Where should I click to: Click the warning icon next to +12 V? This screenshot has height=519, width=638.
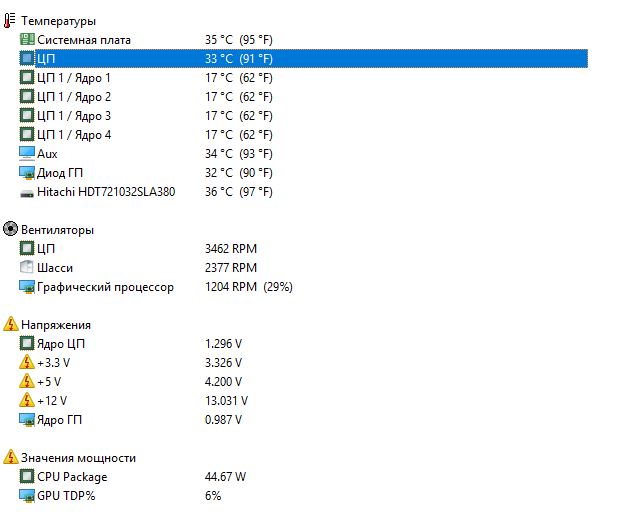click(x=27, y=401)
